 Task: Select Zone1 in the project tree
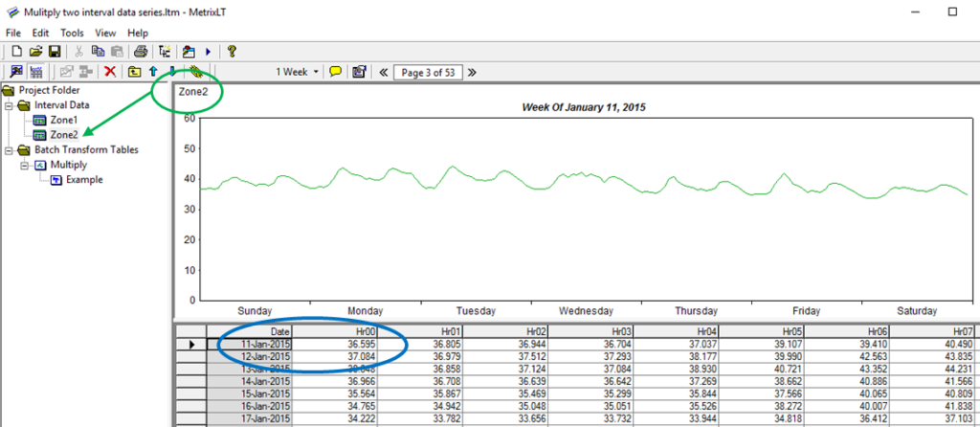point(63,120)
